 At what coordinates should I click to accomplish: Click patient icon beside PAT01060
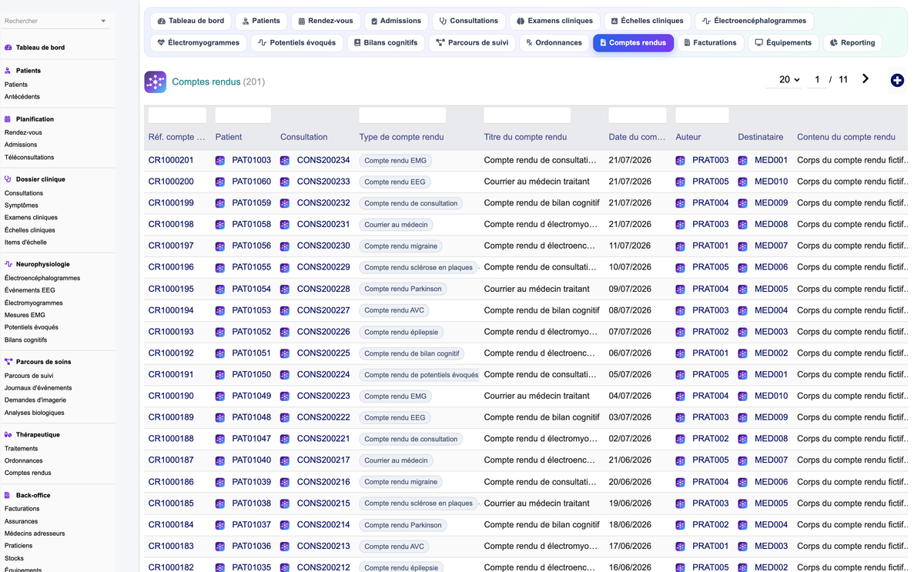220,182
